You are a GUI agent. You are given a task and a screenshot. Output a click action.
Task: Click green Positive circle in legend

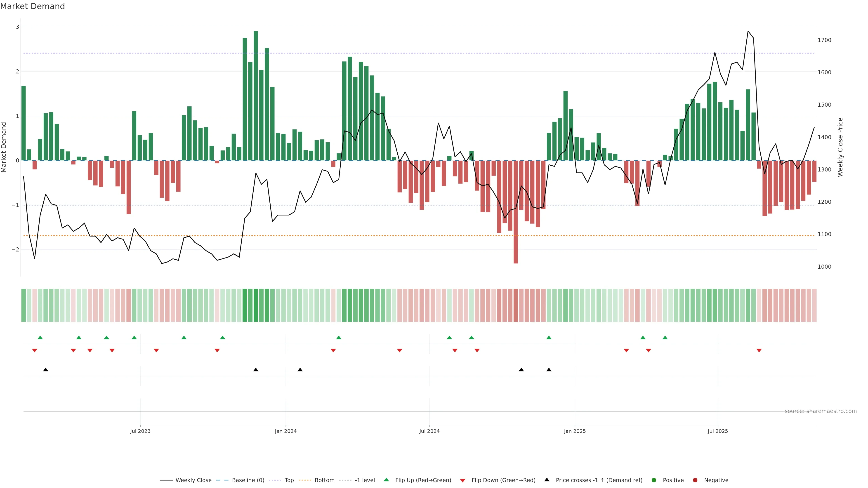click(x=654, y=480)
